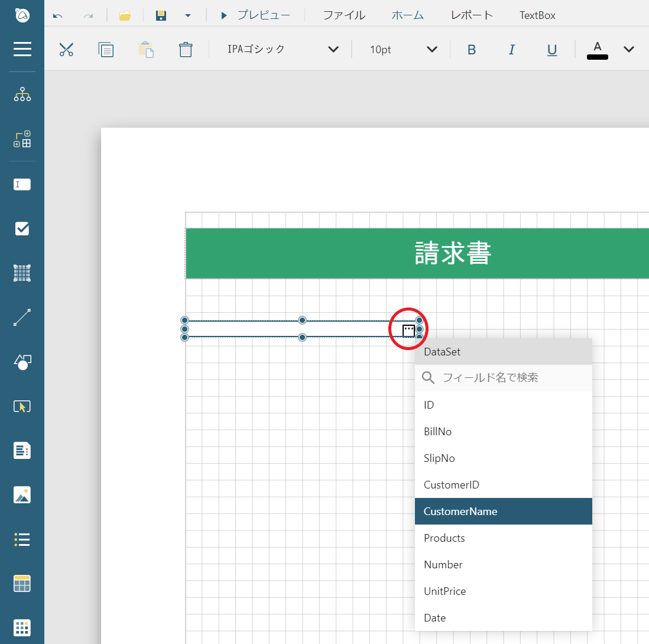
Task: Choose the ID field
Action: 504,404
